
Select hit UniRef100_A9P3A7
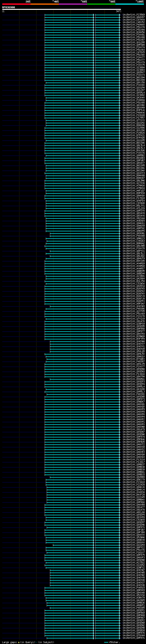click(134, 304)
